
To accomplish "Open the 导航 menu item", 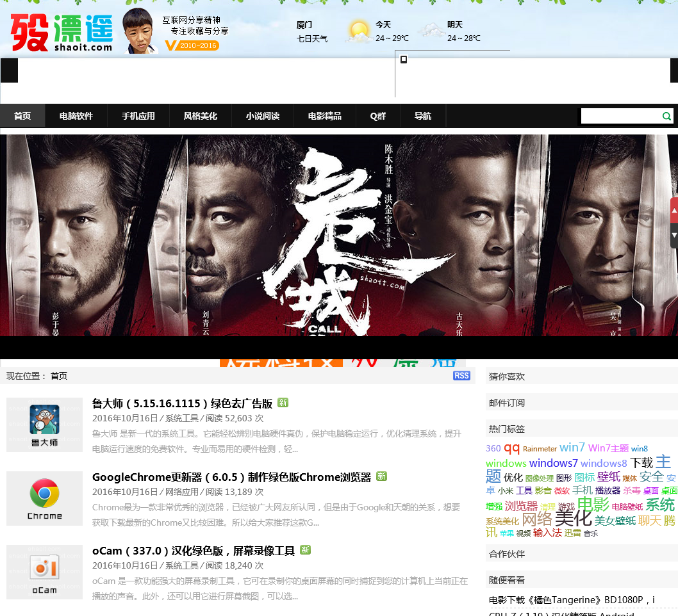I will tap(423, 116).
